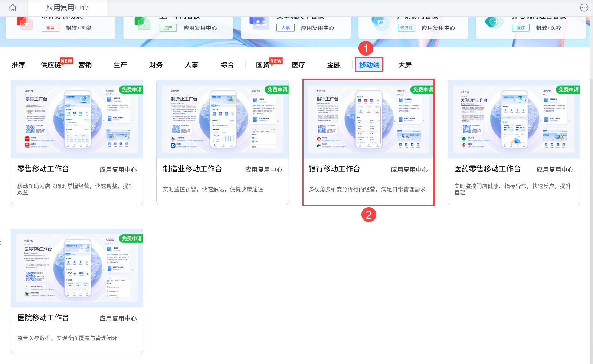Open the 银行移动工作台 preview thumbnail

[368, 119]
